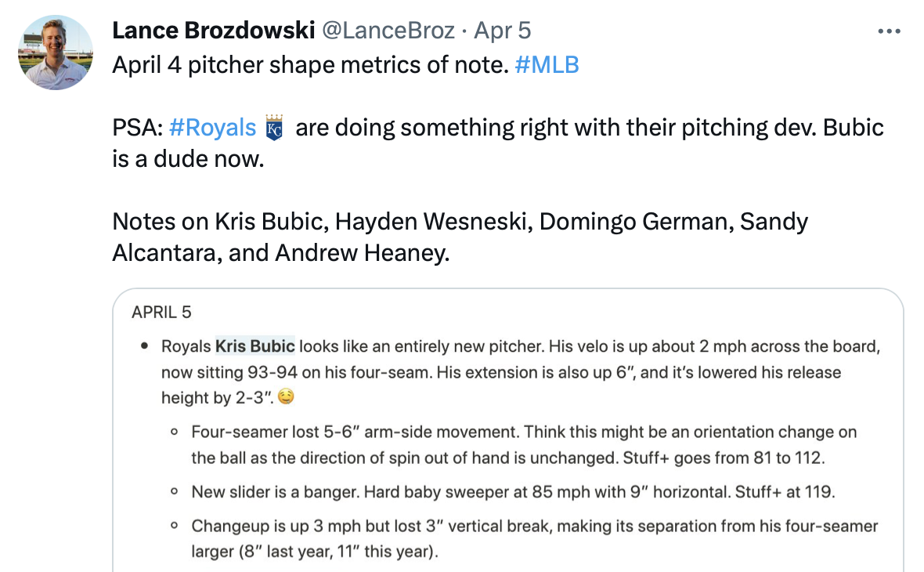The image size is (924, 572).
Task: Open the Apr 5 tweet timestamp
Action: pyautogui.click(x=503, y=31)
